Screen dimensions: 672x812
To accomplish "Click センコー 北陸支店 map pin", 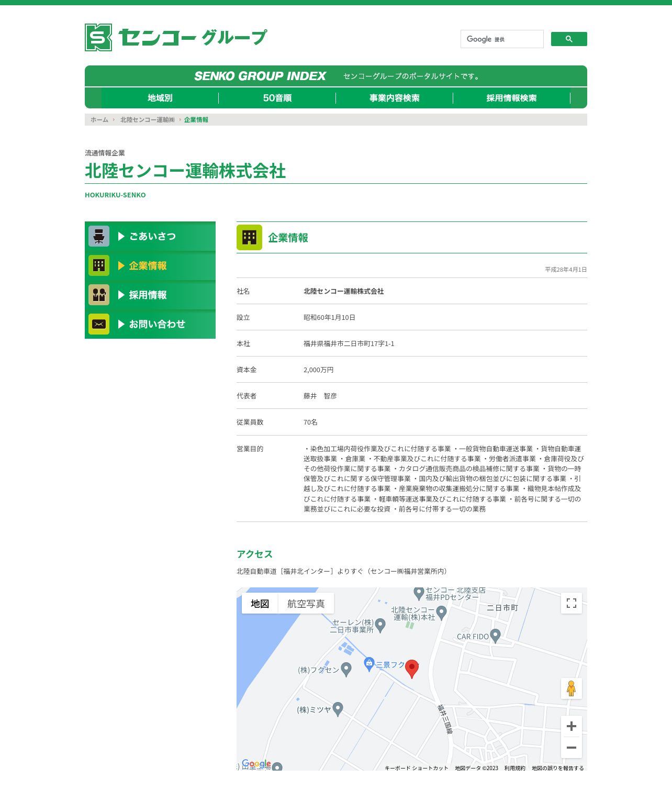I will (x=419, y=593).
